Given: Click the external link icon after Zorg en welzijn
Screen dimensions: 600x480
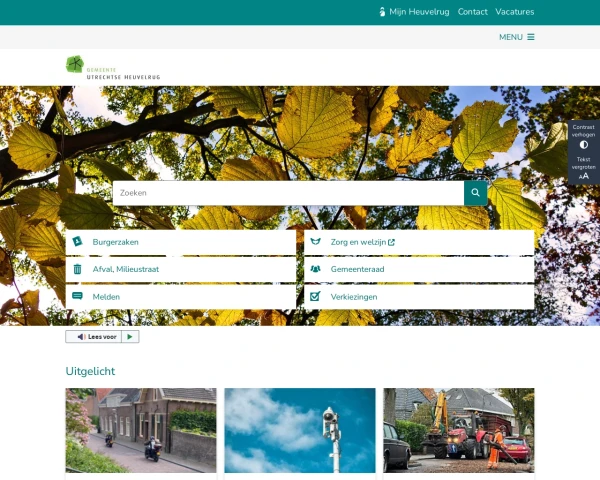Looking at the screenshot, I should pos(391,242).
